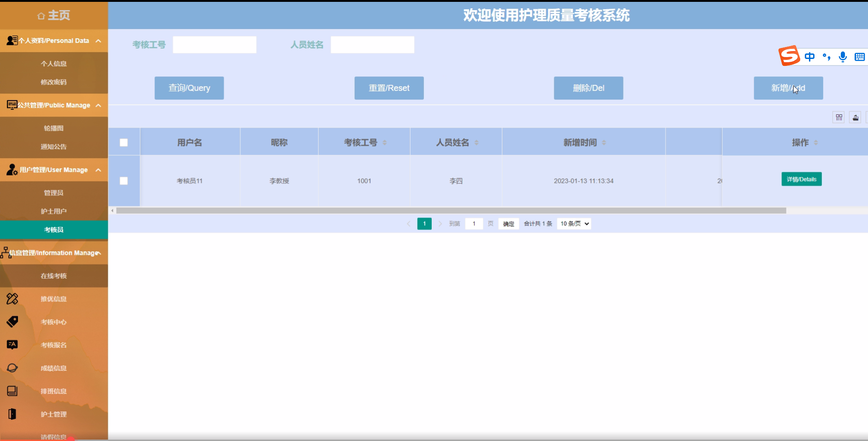Click the Sogou microphone voice input icon
This screenshot has width=868, height=441.
pyautogui.click(x=843, y=57)
